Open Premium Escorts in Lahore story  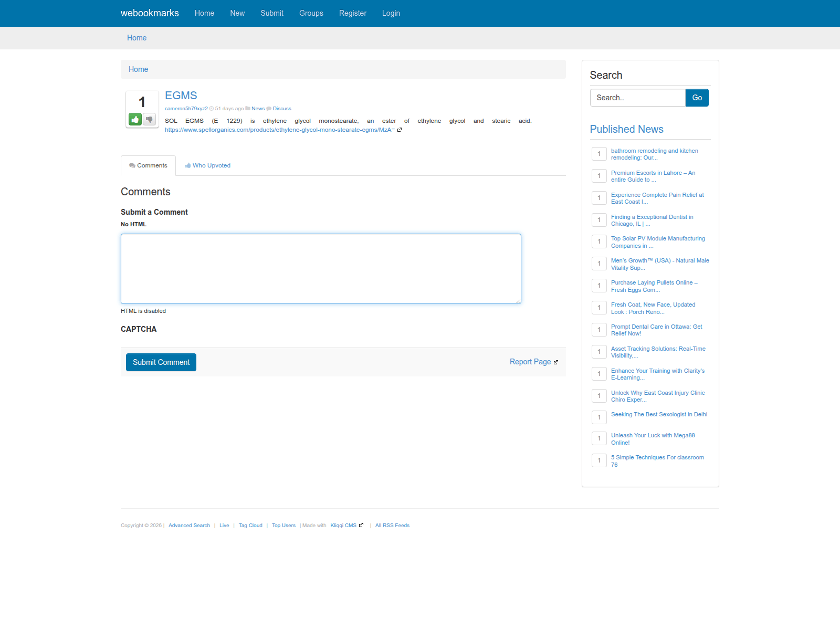click(x=653, y=176)
